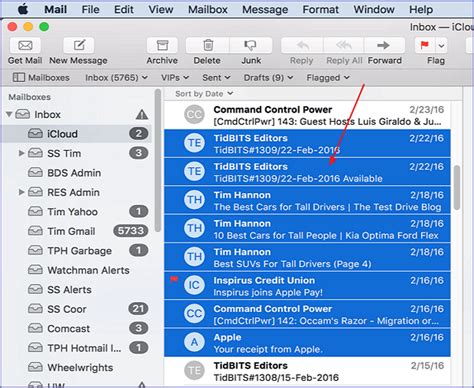The width and height of the screenshot is (474, 388).
Task: Select the TPH Hotmail mailbox
Action: [x=77, y=348]
